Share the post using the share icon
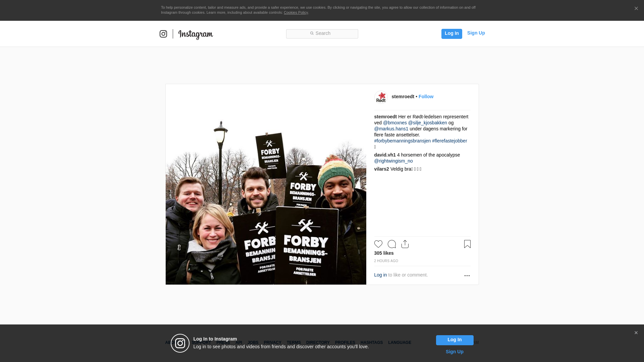This screenshot has height=362, width=644. pyautogui.click(x=405, y=244)
